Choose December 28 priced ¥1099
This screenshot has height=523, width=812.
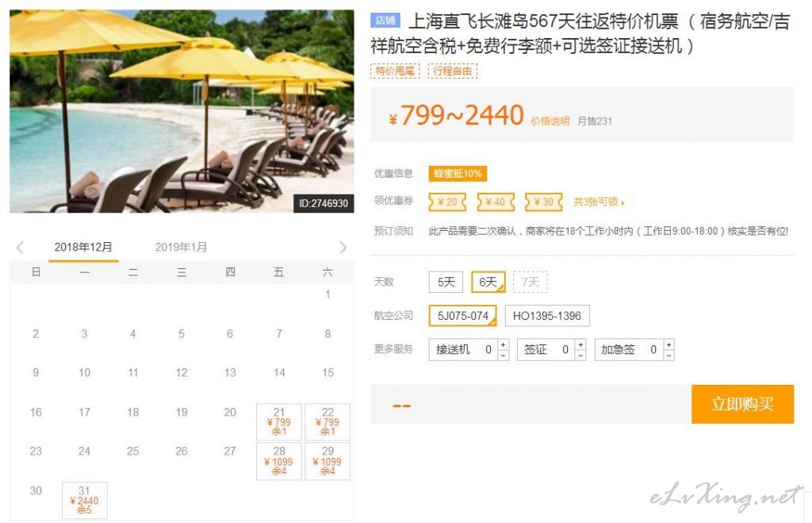click(x=278, y=461)
